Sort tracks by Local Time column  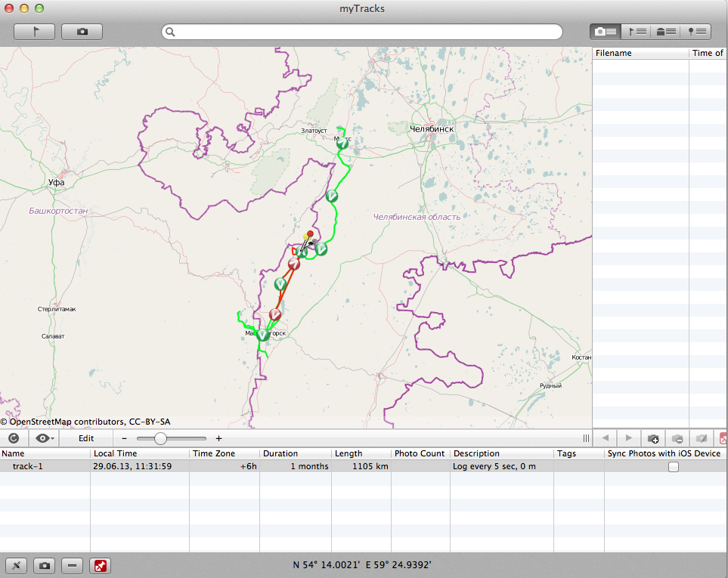140,453
